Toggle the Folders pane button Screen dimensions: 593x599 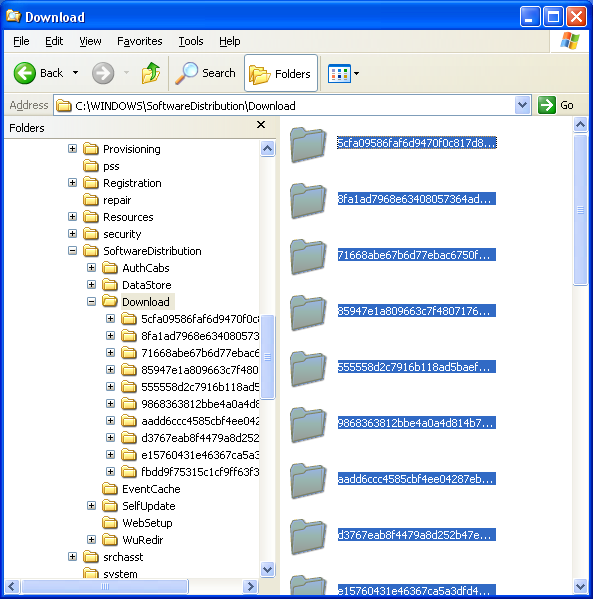pyautogui.click(x=281, y=73)
